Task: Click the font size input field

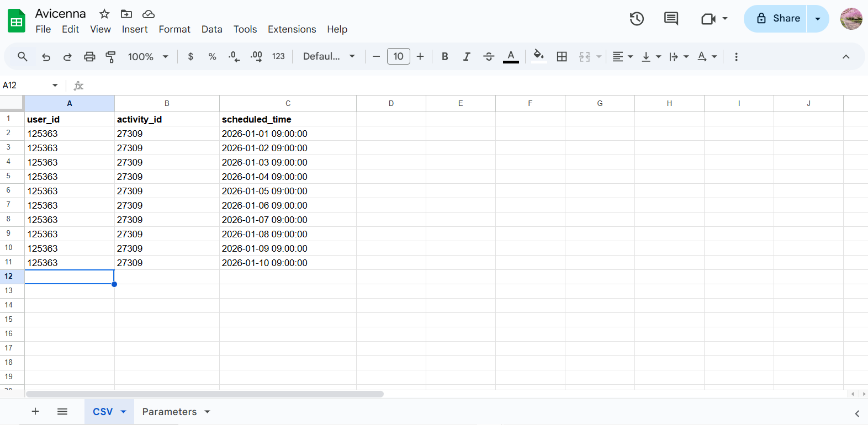Action: pos(398,57)
